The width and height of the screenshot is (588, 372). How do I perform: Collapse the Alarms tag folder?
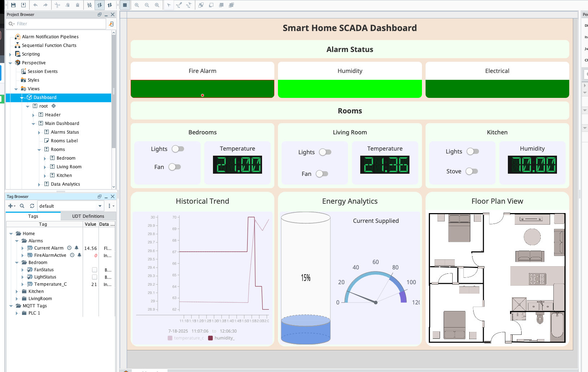17,241
